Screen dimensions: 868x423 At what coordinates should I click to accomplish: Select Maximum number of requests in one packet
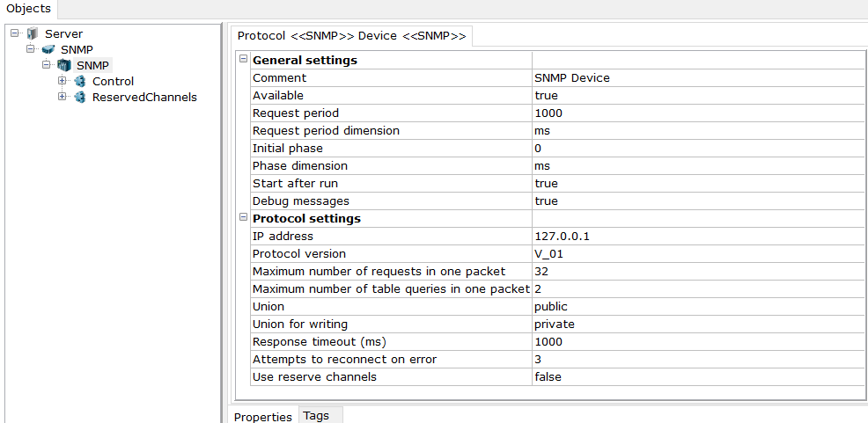pos(379,272)
